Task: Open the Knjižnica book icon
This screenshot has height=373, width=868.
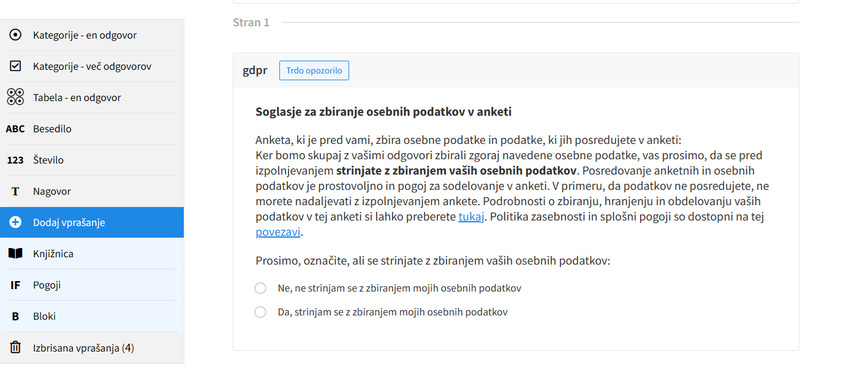Action: coord(15,254)
